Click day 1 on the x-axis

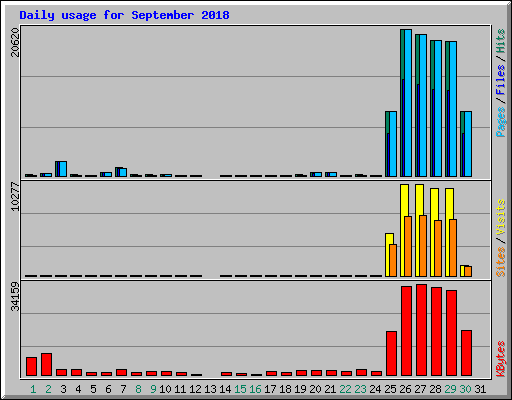33,389
